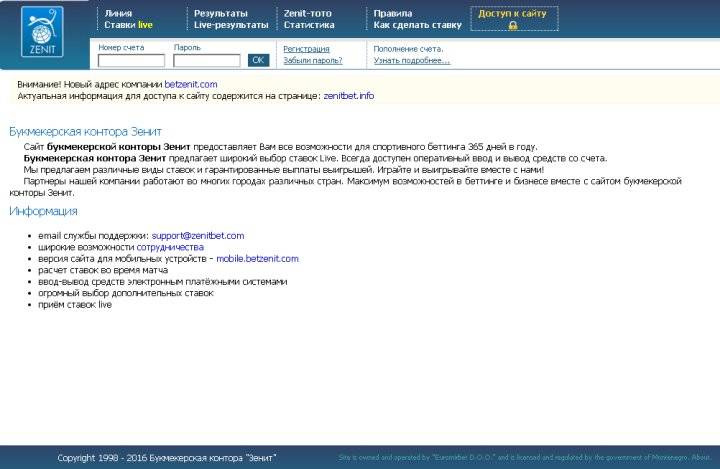
Task: Click the Номер счета label
Action: click(x=121, y=47)
